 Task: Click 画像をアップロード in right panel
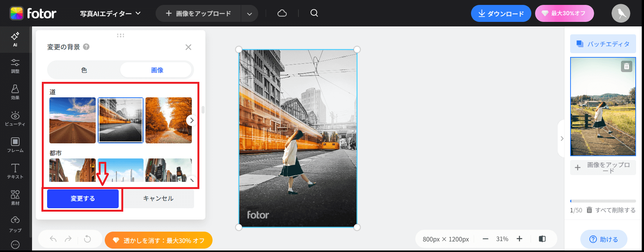click(603, 167)
